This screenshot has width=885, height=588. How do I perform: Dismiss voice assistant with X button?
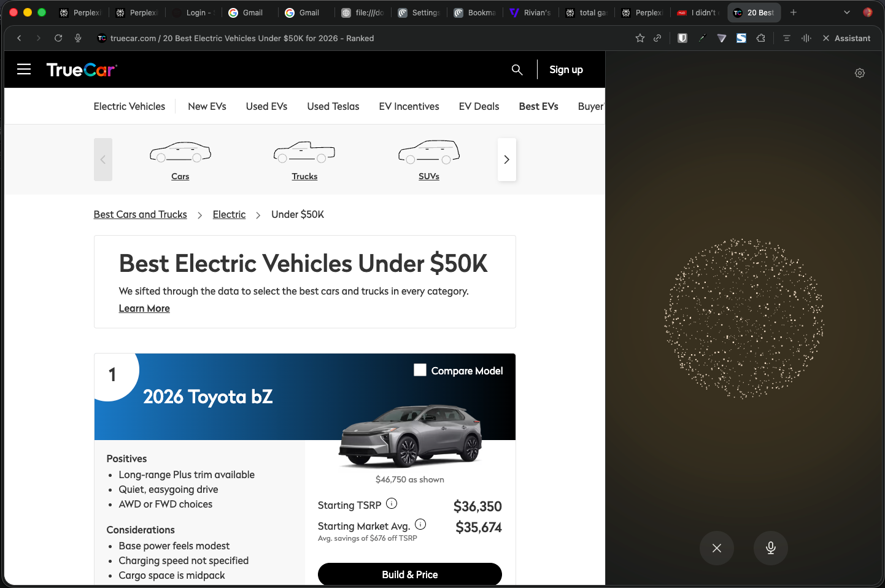[x=717, y=548]
